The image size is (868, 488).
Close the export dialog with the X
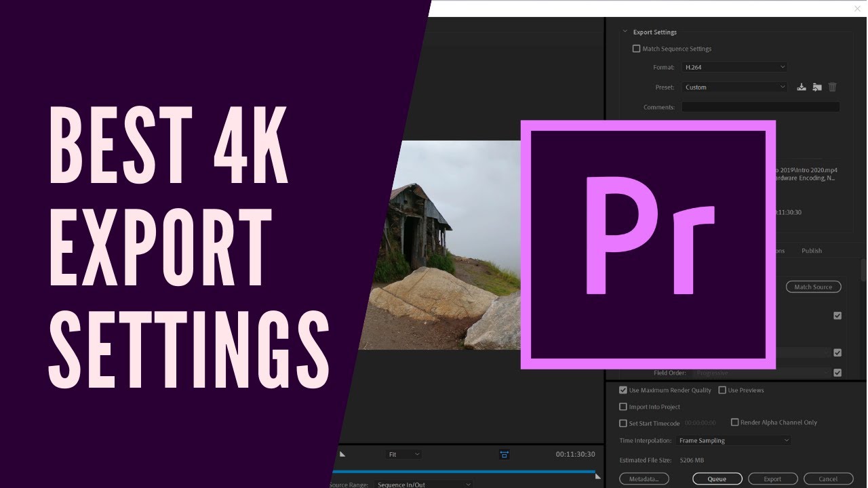857,8
